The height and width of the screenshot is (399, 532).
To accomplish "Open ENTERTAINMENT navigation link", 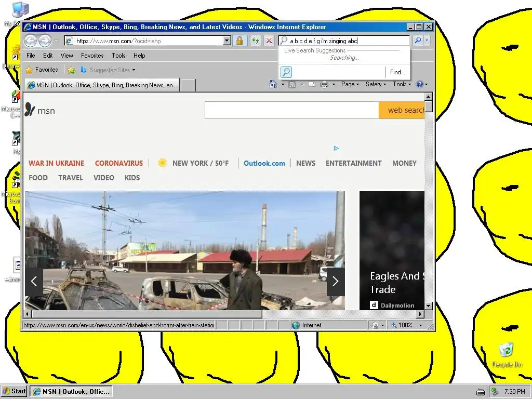I will point(353,163).
